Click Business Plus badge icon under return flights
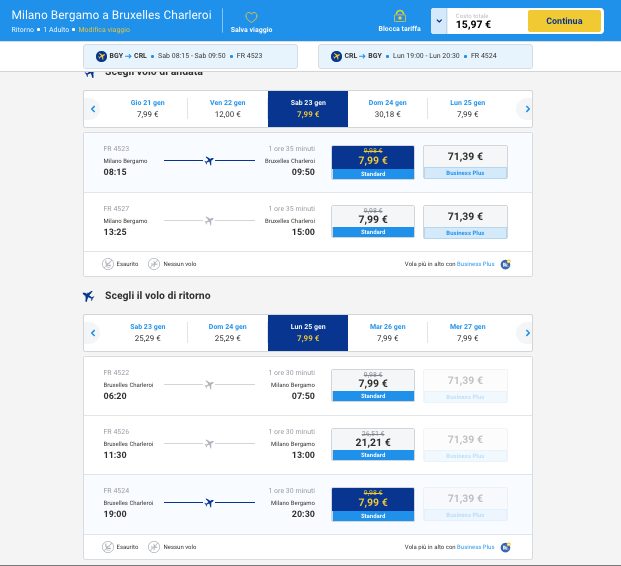Viewport: 621px width, 566px height. pos(505,547)
